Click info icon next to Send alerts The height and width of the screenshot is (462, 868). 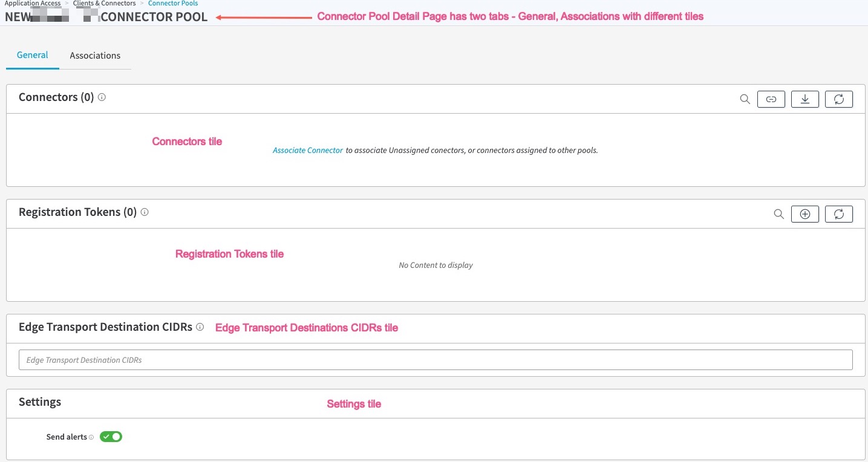point(91,437)
